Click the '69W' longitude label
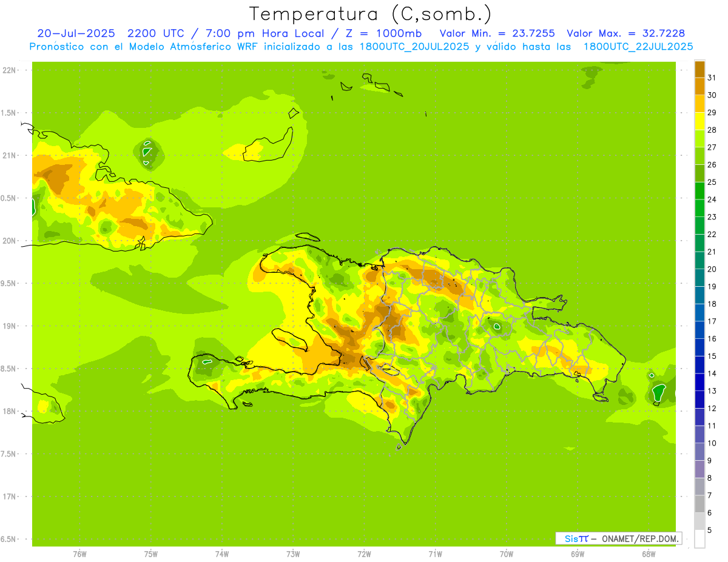The height and width of the screenshot is (562, 728). [578, 554]
